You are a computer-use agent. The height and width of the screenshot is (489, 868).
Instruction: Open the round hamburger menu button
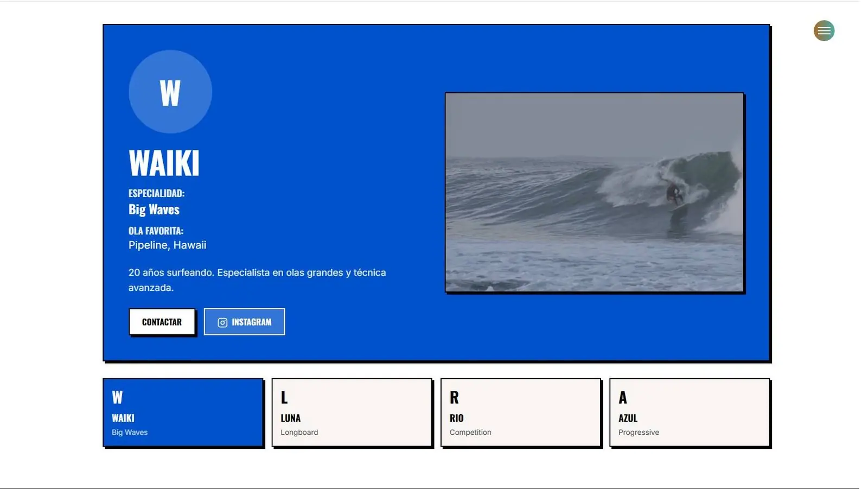(x=824, y=31)
